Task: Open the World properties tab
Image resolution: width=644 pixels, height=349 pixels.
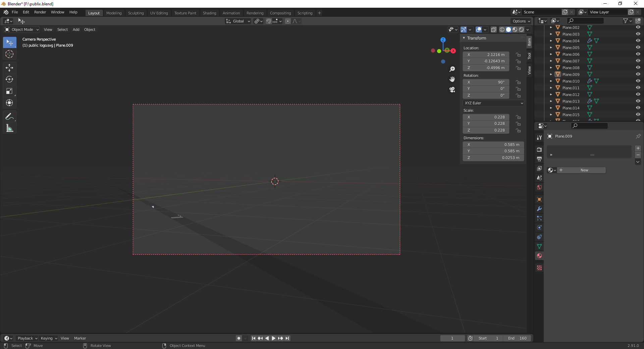Action: 539,187
